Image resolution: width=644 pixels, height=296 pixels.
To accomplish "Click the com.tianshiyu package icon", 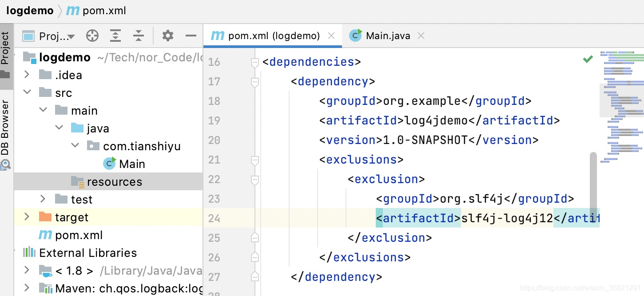I will pyautogui.click(x=93, y=146).
